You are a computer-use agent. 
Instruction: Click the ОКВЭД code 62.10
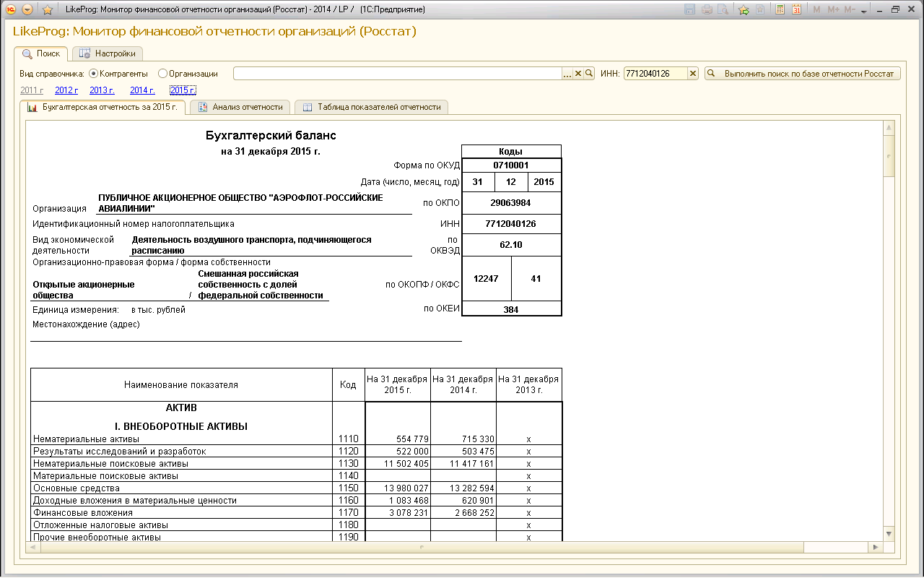[x=511, y=245]
